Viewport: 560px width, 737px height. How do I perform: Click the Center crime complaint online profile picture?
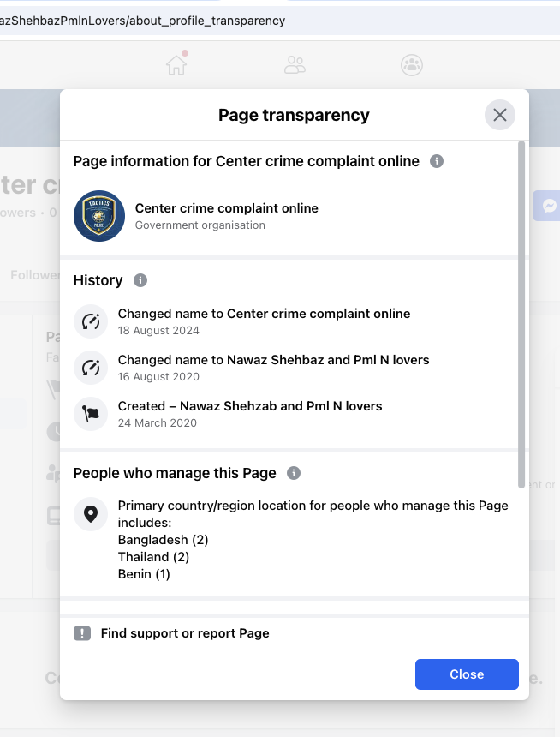99,216
